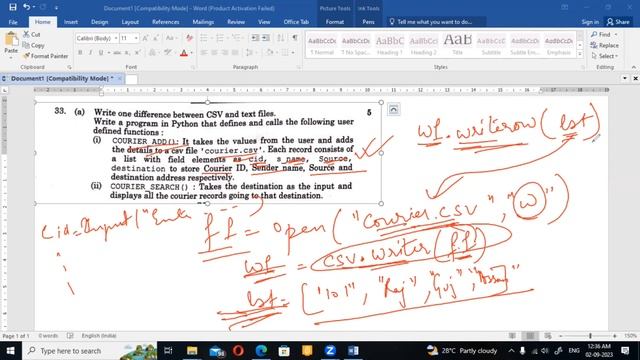Clear all formatting from selection
640x360 pixels.
click(189, 38)
